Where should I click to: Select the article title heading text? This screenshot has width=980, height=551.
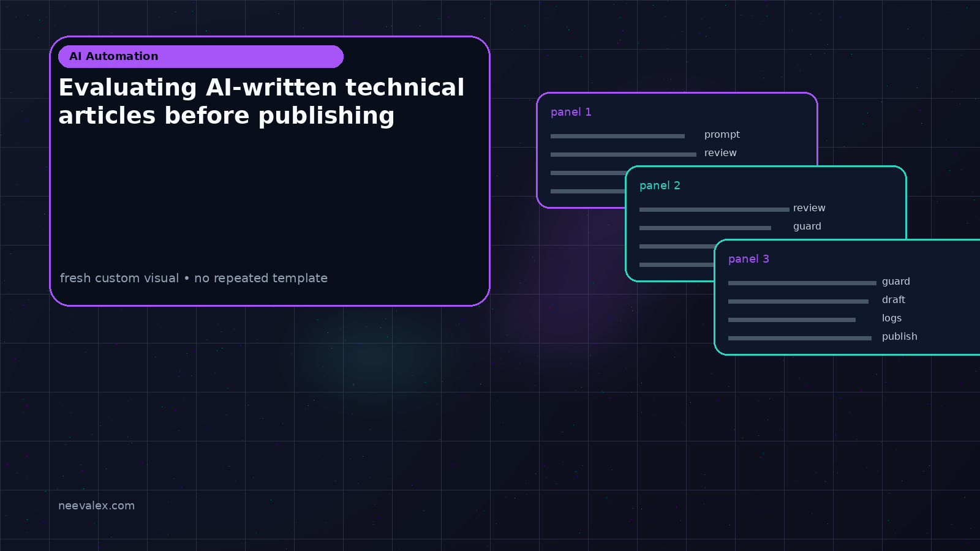coord(262,102)
